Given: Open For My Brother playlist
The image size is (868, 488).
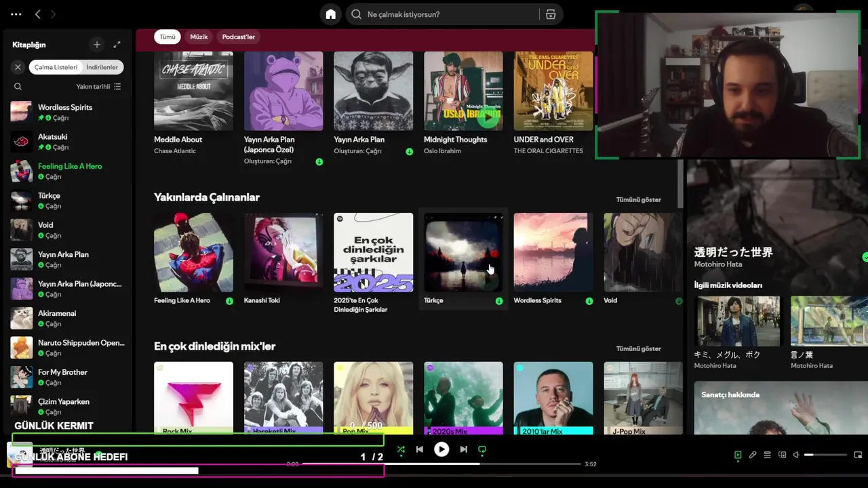Looking at the screenshot, I should click(68, 378).
